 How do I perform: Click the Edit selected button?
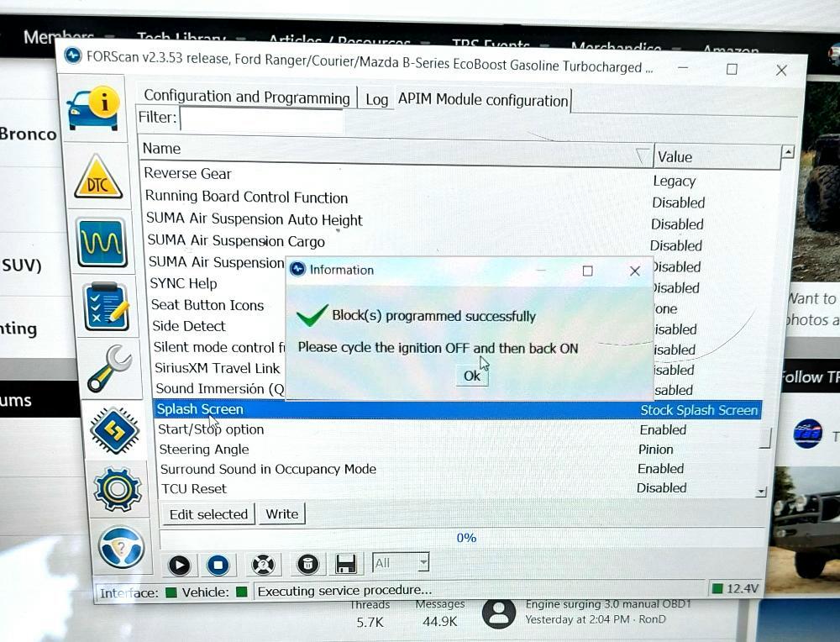[x=208, y=514]
